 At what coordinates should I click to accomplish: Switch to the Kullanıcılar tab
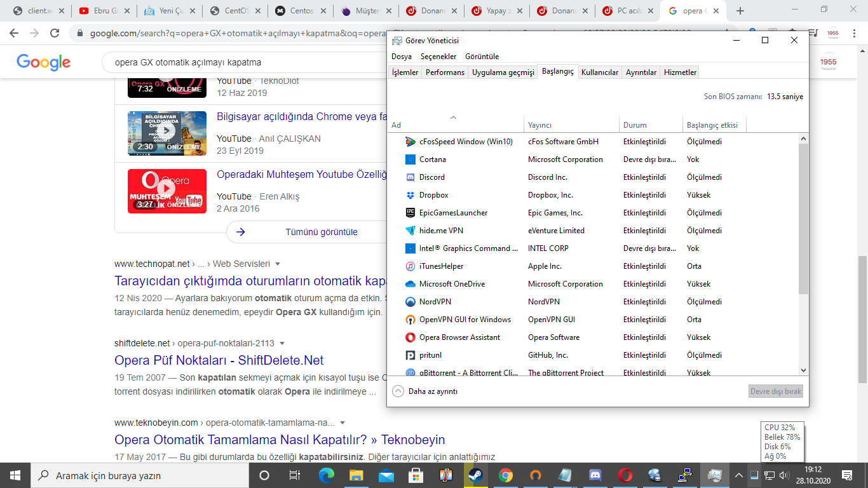tap(600, 72)
